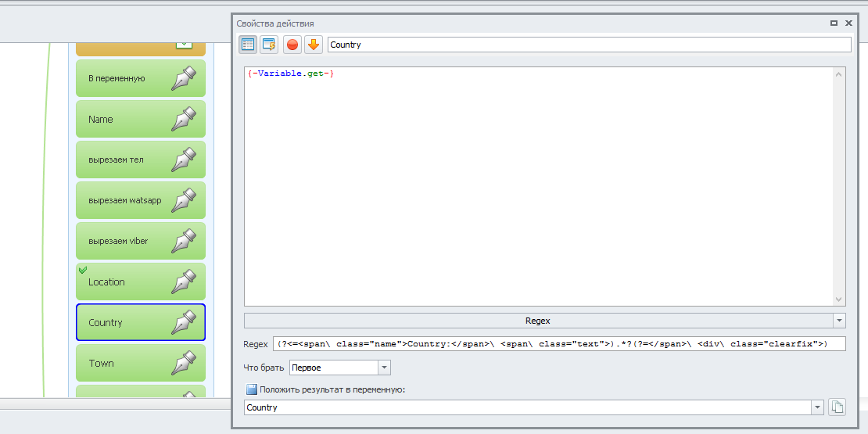The image size is (868, 434).
Task: Click the Regex pattern input field
Action: [x=559, y=344]
